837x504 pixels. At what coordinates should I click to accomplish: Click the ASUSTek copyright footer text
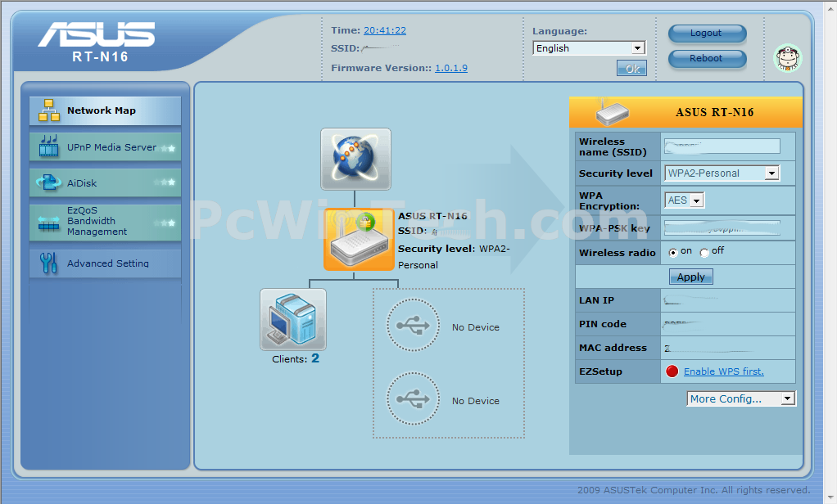tap(694, 489)
